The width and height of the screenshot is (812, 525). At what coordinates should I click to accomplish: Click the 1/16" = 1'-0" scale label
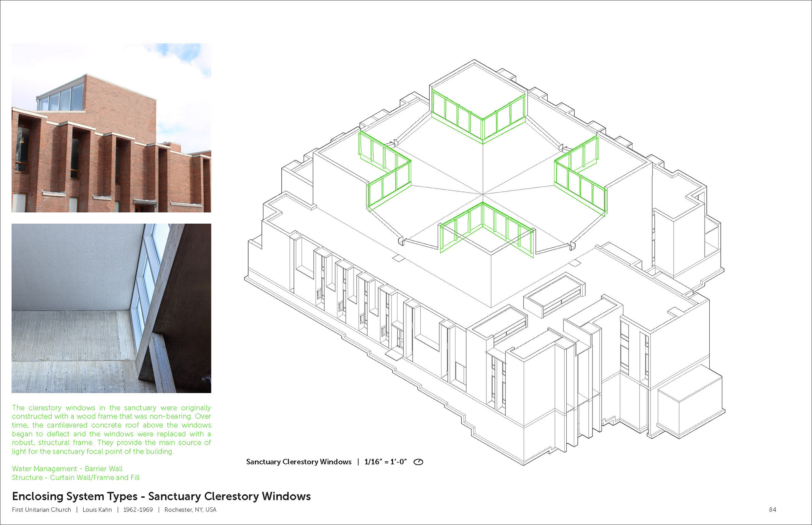(x=385, y=462)
